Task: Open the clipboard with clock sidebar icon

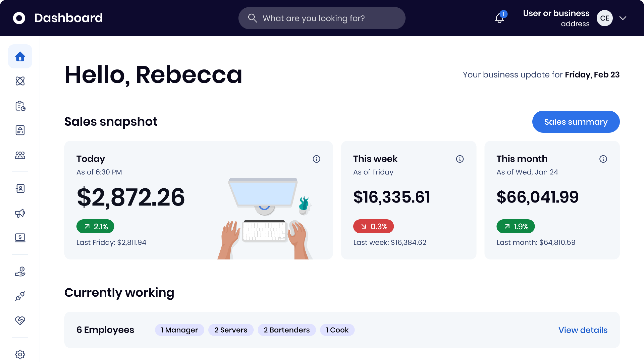Action: pyautogui.click(x=20, y=106)
